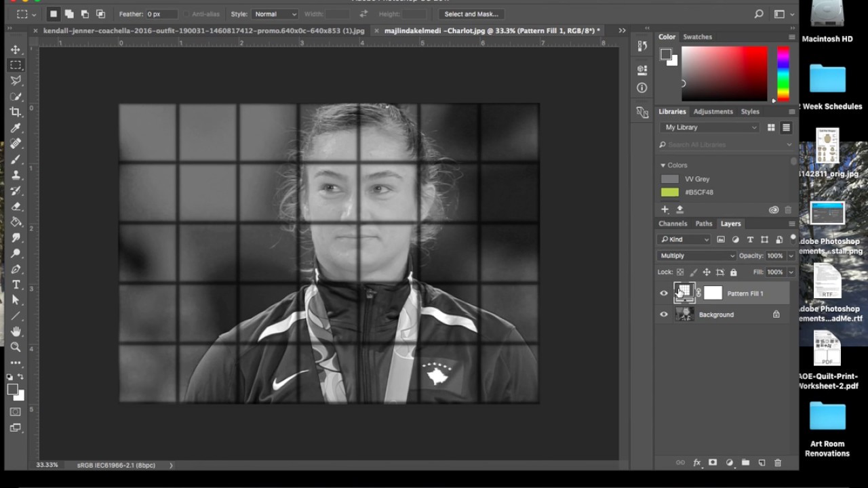868x488 pixels.
Task: Select the Line tool
Action: 16,316
